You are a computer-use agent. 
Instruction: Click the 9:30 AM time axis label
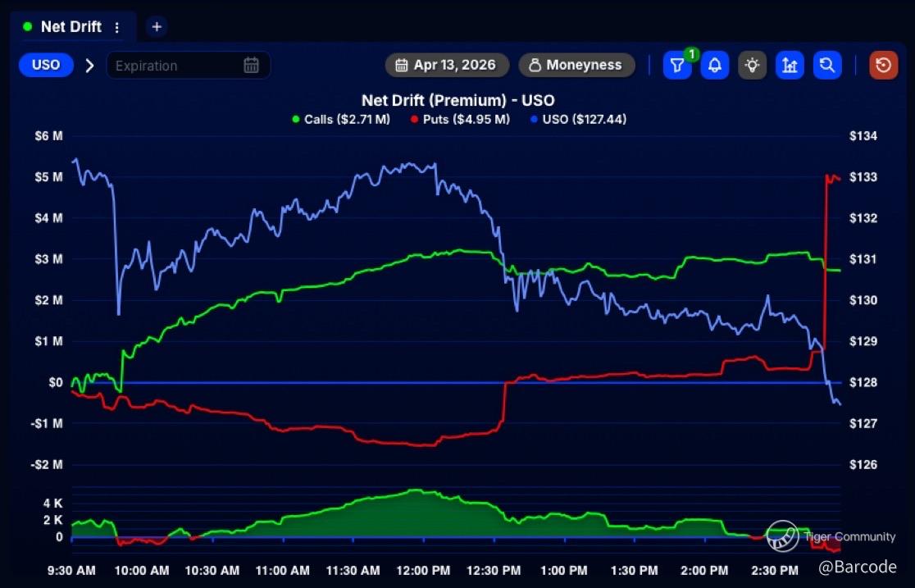point(71,571)
